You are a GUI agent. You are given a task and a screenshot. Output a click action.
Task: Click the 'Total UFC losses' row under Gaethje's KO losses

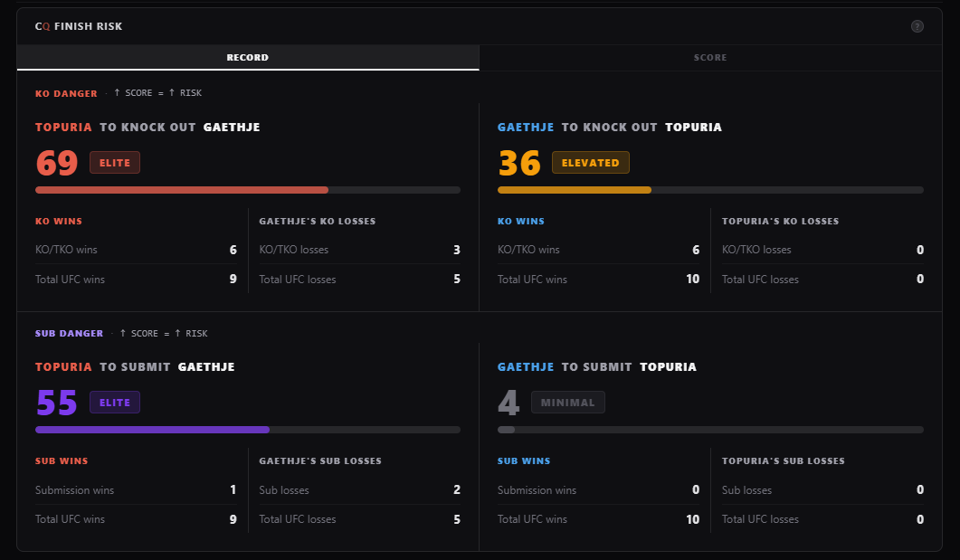pyautogui.click(x=359, y=279)
